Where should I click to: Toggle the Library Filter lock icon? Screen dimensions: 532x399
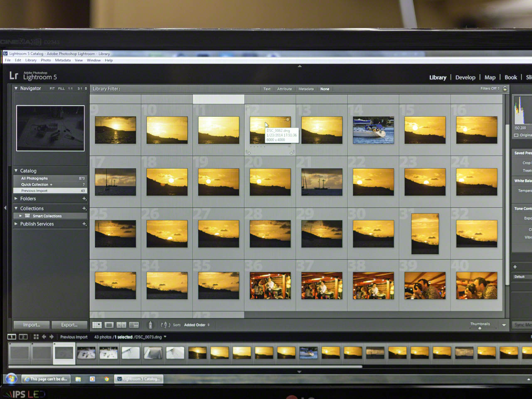point(505,89)
